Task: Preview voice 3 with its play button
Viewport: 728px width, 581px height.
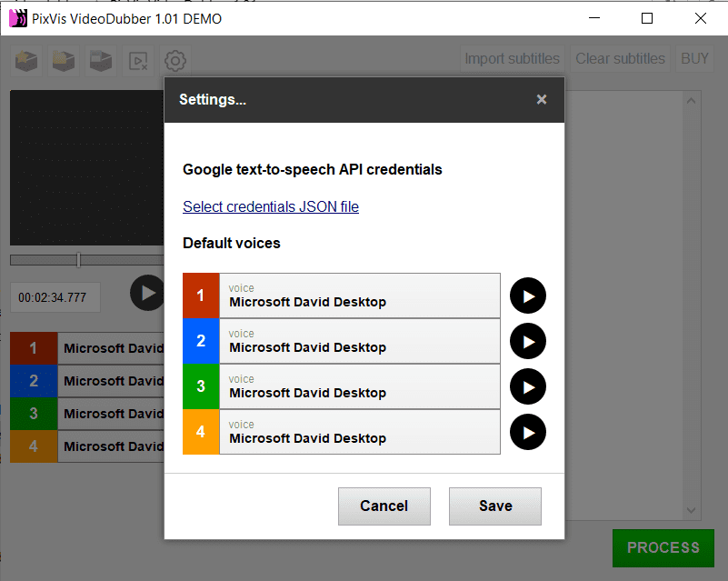Action: point(528,386)
